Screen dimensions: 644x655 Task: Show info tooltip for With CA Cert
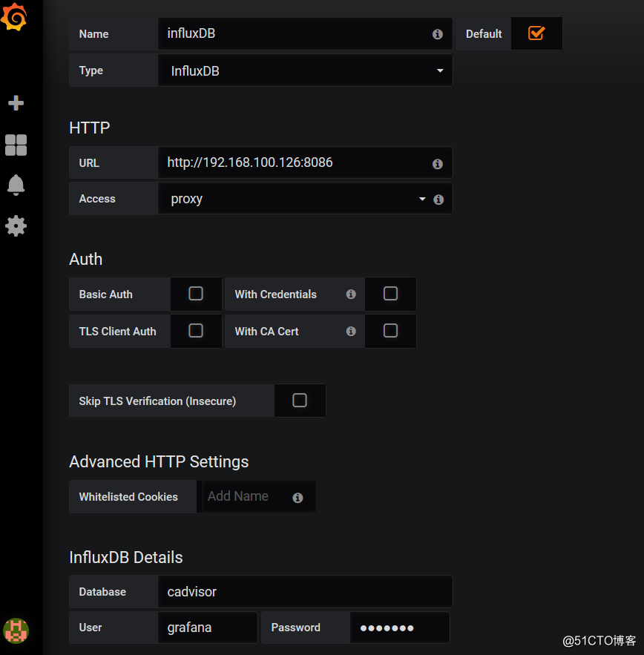pyautogui.click(x=351, y=332)
